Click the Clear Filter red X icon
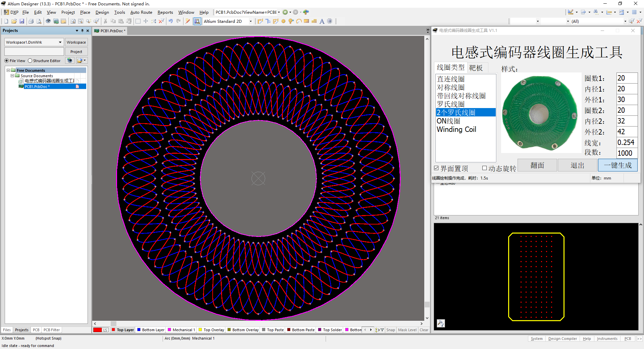This screenshot has height=349, width=644. coord(161,21)
